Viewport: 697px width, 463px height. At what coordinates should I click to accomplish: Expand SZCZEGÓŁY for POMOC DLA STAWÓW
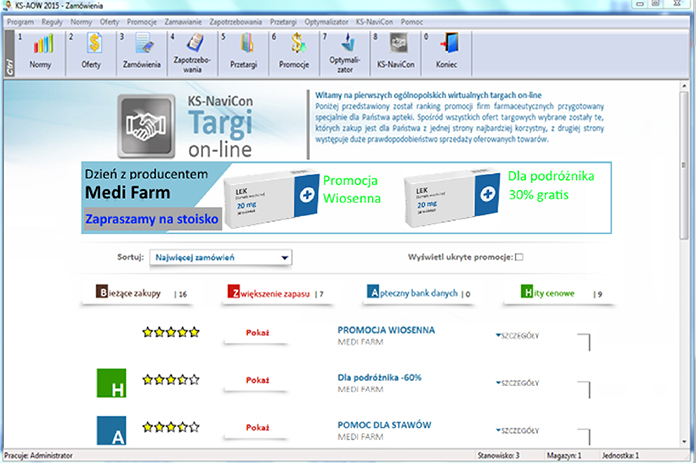pyautogui.click(x=517, y=430)
